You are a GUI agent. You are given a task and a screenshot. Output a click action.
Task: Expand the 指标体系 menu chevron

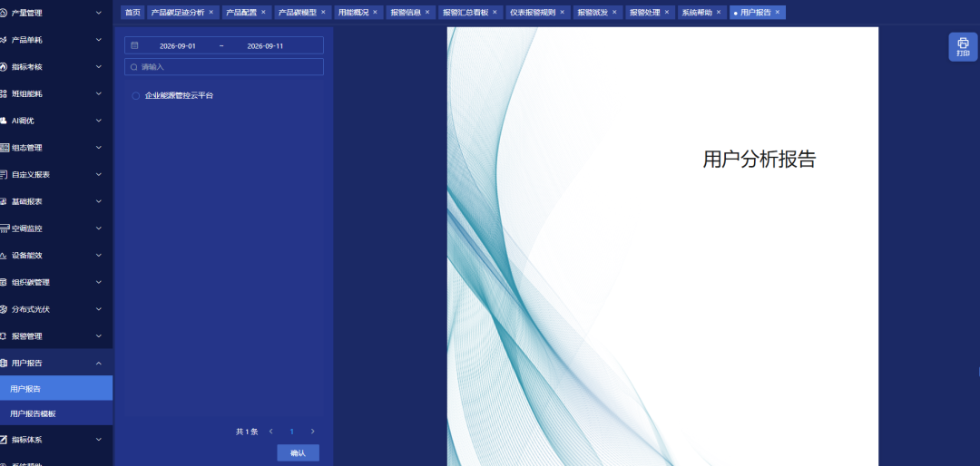pyautogui.click(x=99, y=440)
